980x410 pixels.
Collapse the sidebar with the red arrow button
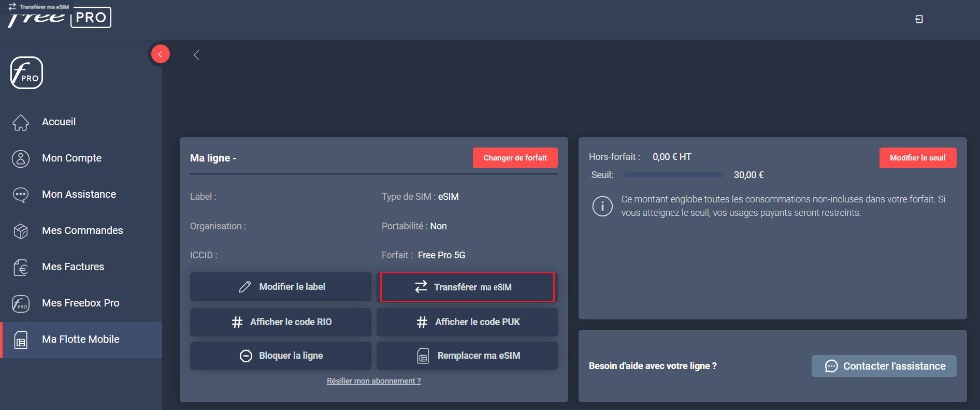(161, 54)
